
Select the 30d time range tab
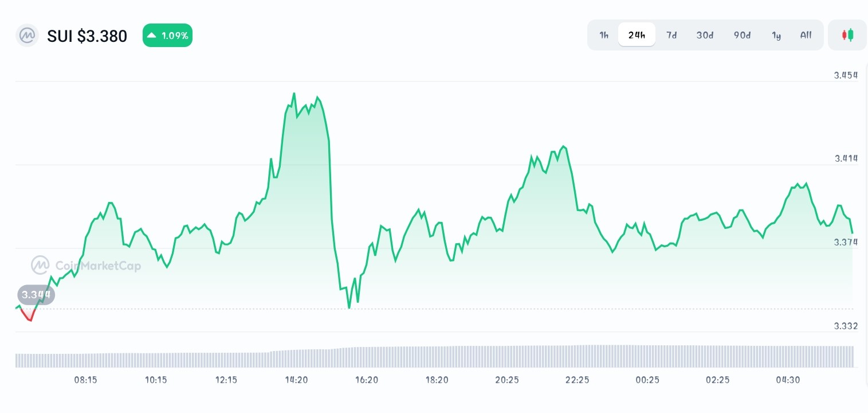click(x=705, y=35)
